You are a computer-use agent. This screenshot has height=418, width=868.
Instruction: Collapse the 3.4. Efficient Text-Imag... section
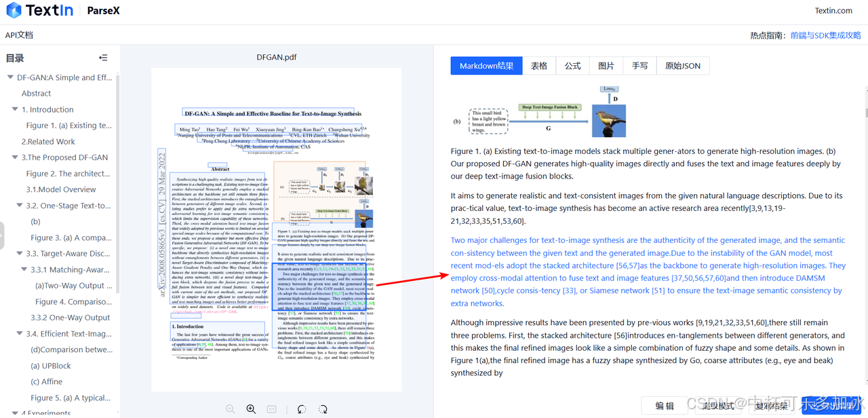[20, 334]
